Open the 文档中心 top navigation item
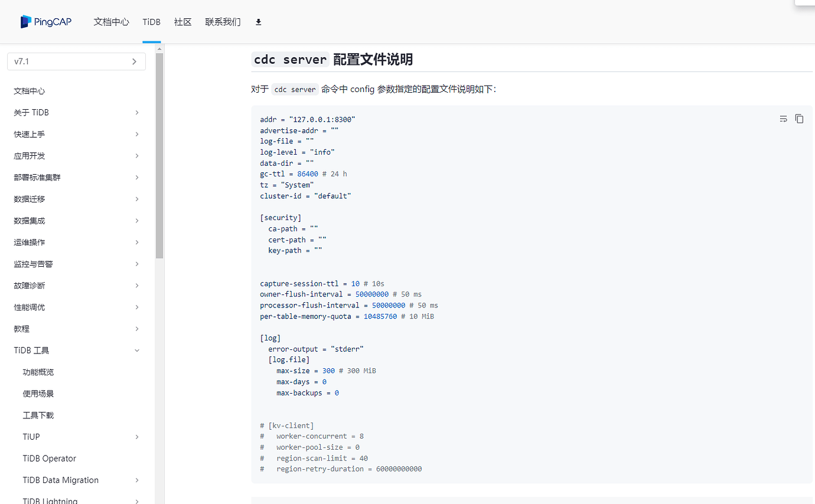The width and height of the screenshot is (815, 504). [111, 22]
